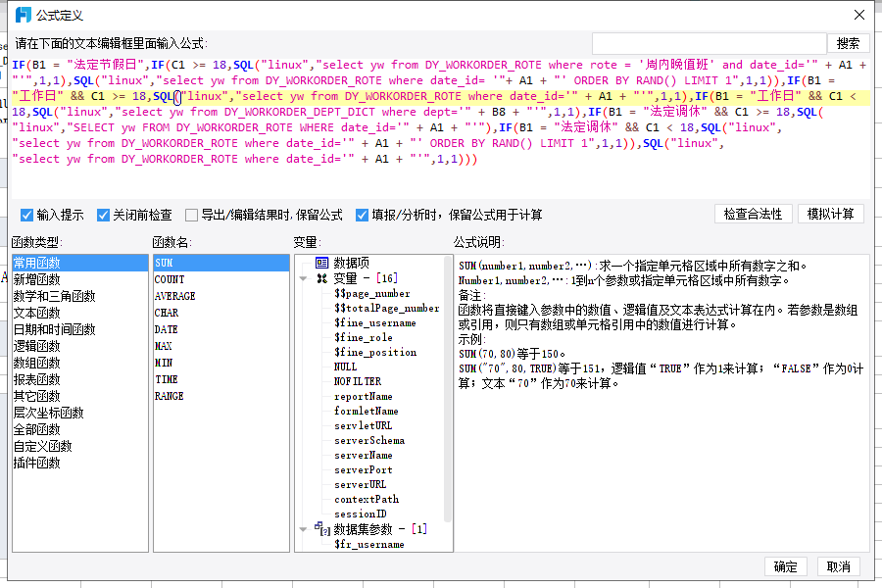Screen dimensions: 882x588
Task: Select 数组函数 function type
Action: (80, 363)
